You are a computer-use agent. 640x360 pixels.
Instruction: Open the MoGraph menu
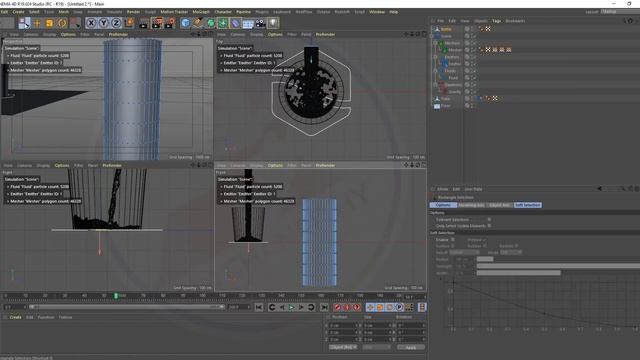(x=201, y=12)
